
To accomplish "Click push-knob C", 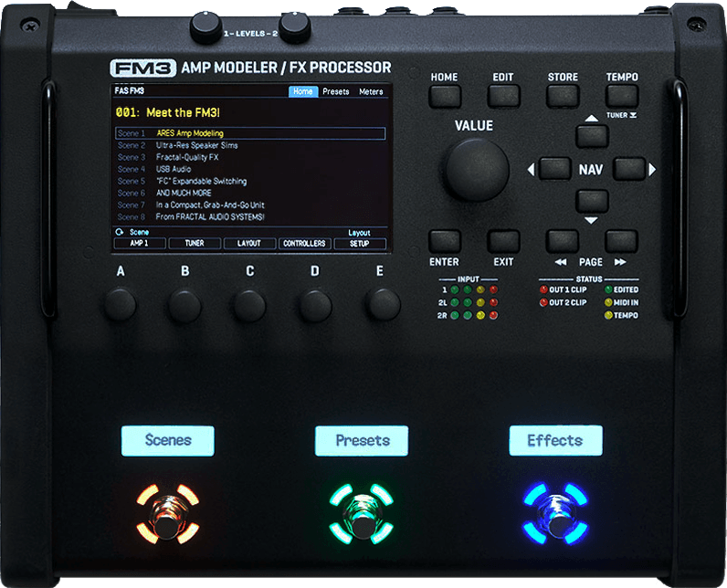I will click(249, 306).
